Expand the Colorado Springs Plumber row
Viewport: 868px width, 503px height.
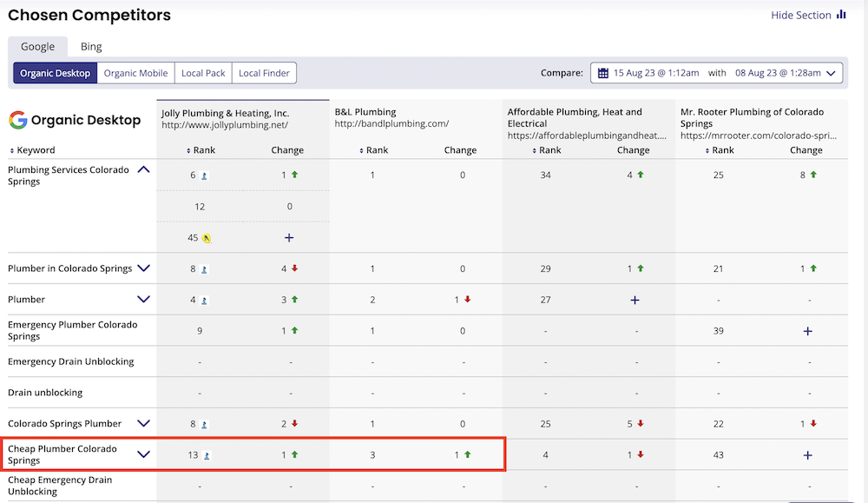[144, 424]
